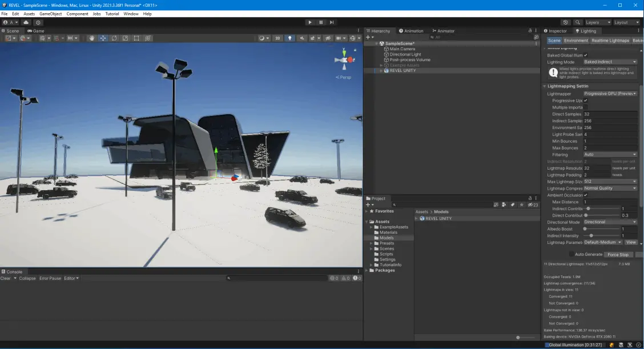Open Lightmap Compression dropdown
The width and height of the screenshot is (644, 349).
(610, 188)
